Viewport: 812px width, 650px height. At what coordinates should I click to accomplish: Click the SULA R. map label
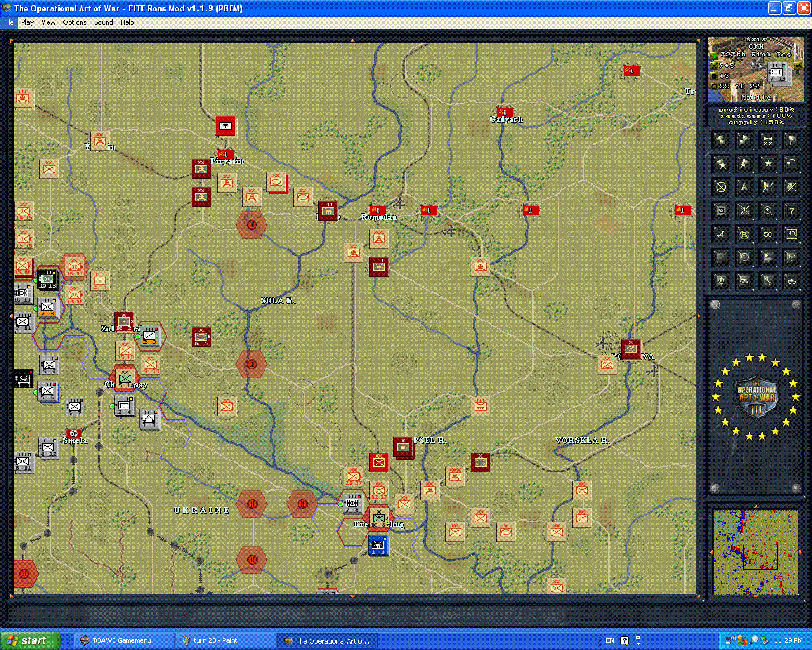[x=278, y=301]
